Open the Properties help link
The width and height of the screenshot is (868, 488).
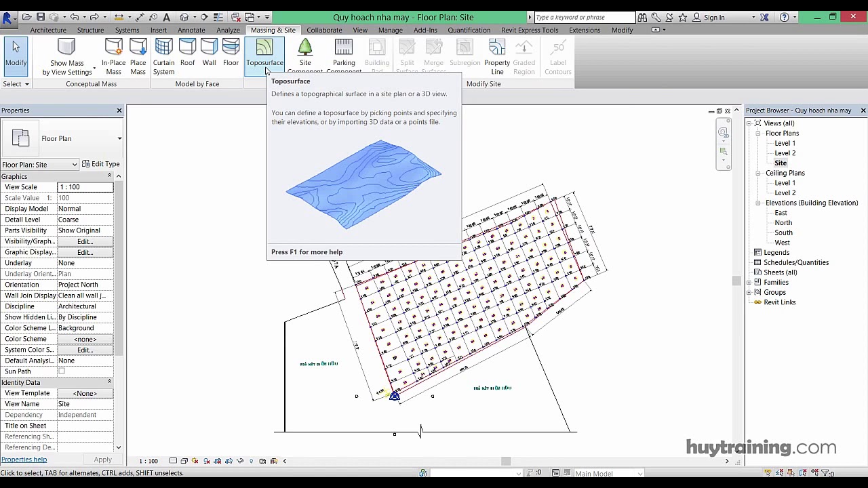tap(24, 460)
